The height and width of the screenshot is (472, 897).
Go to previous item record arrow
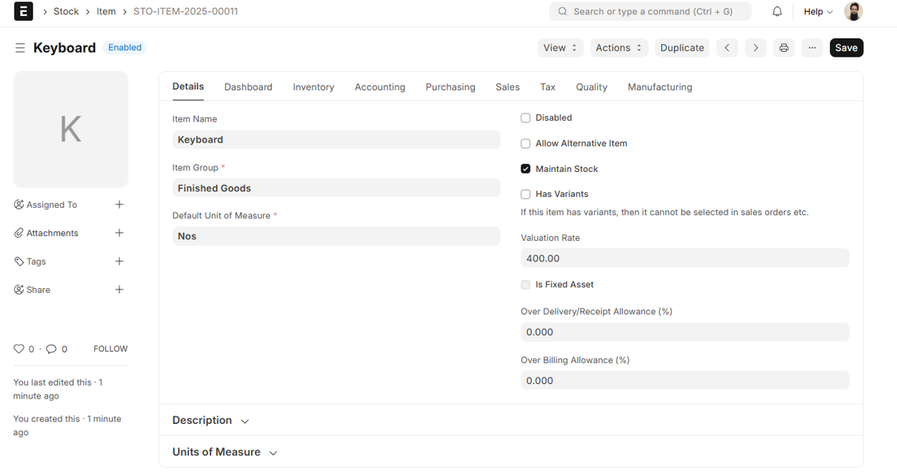point(728,48)
